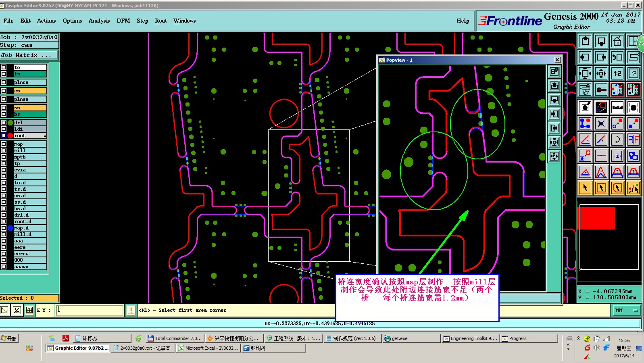Open the Edit menu

point(25,21)
